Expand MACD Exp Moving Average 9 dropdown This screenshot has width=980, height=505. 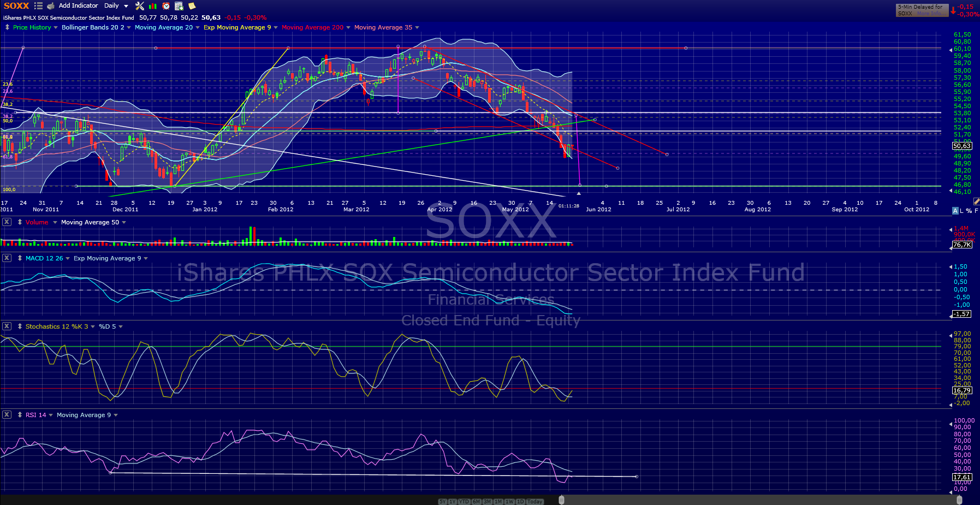146,259
